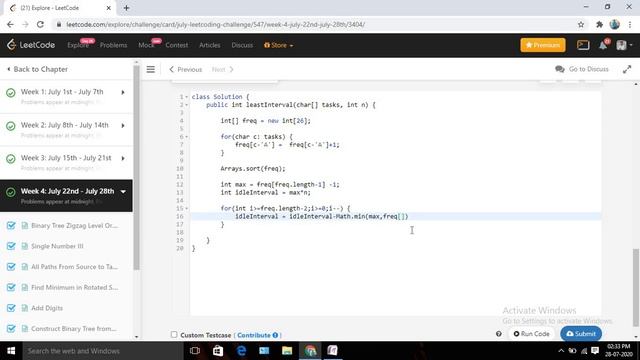Open the Contest menu item
This screenshot has height=360, width=640.
pyautogui.click(x=177, y=45)
